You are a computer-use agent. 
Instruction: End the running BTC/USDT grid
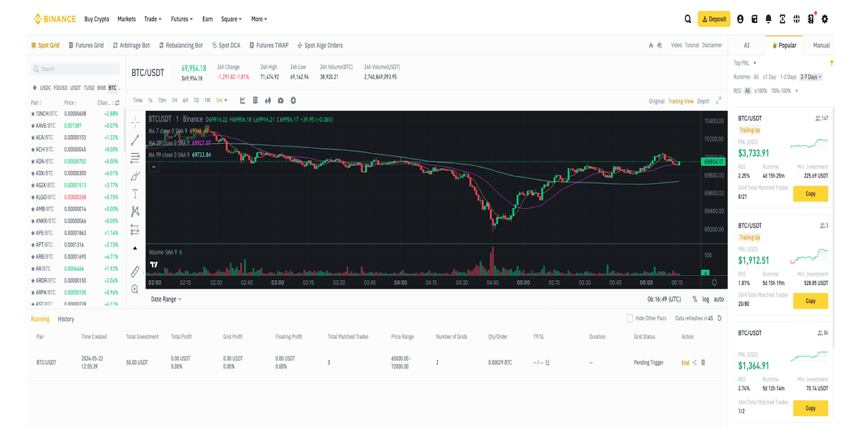[685, 363]
